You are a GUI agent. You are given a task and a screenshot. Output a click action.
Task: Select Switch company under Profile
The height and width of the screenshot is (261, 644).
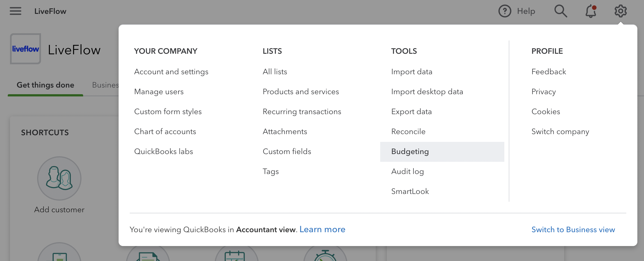560,131
